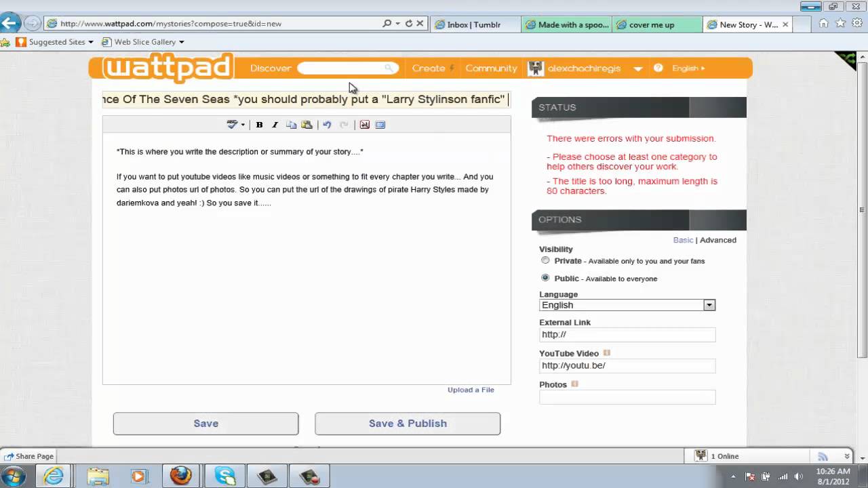The image size is (868, 488).
Task: Click the blue screen icon in editor toolbar
Action: point(380,125)
